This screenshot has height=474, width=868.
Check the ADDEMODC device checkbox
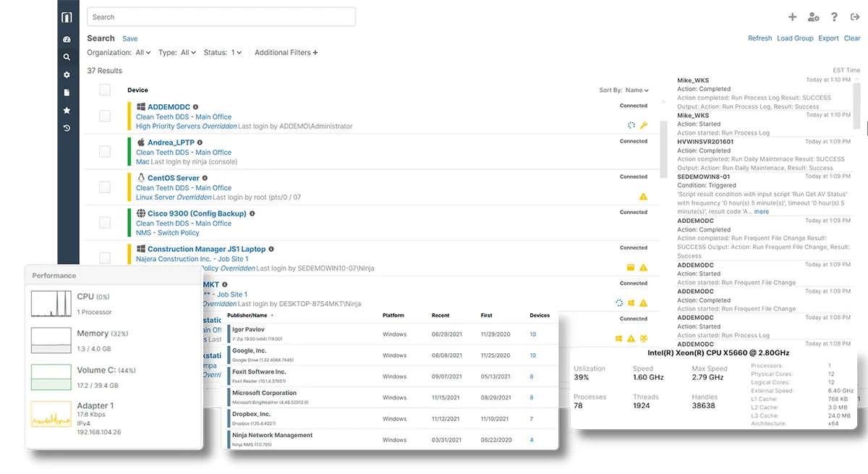coord(105,116)
